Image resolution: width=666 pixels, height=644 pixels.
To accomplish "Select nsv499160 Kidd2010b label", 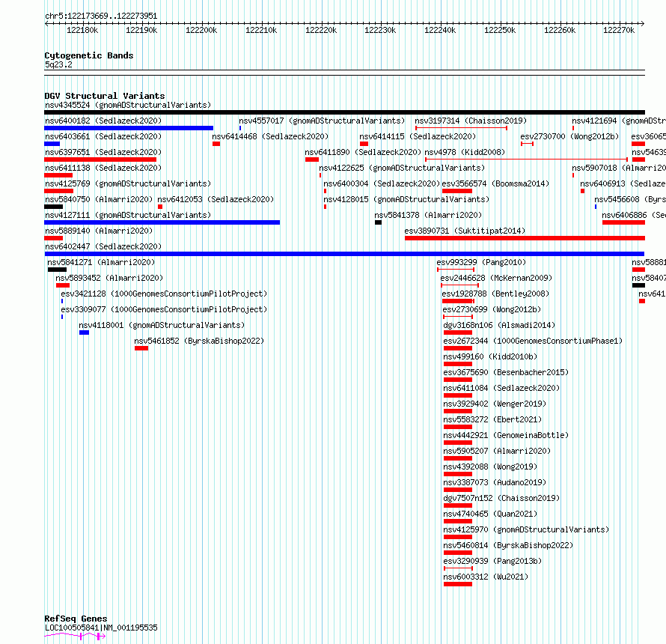I will click(490, 356).
